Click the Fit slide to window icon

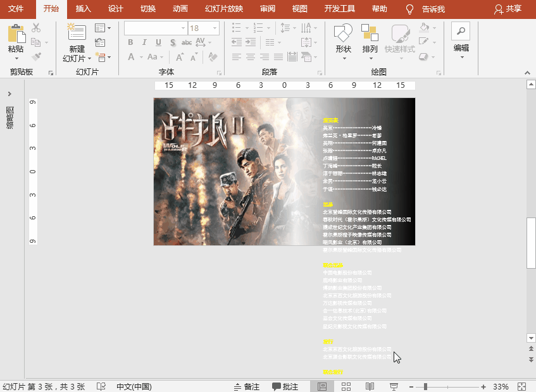(x=521, y=386)
